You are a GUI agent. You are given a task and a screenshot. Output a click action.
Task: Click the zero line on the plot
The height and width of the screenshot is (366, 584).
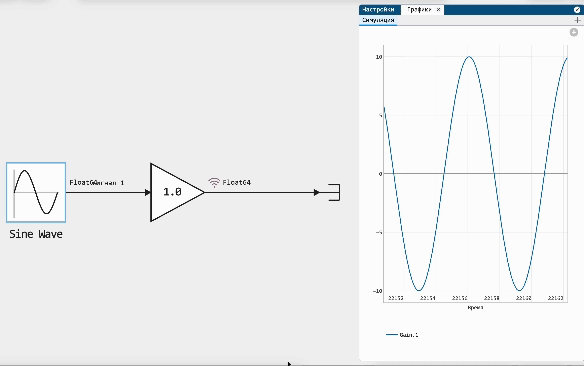tap(476, 174)
